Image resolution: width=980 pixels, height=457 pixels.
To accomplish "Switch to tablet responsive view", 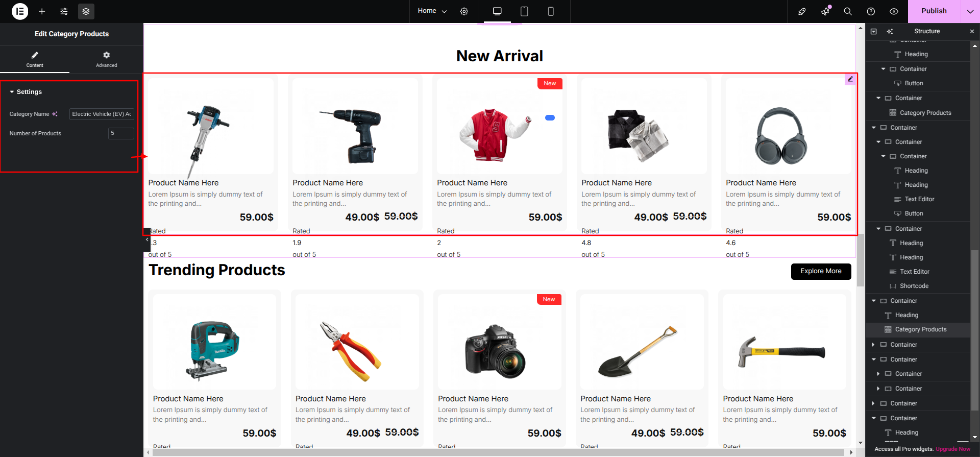I will (524, 11).
